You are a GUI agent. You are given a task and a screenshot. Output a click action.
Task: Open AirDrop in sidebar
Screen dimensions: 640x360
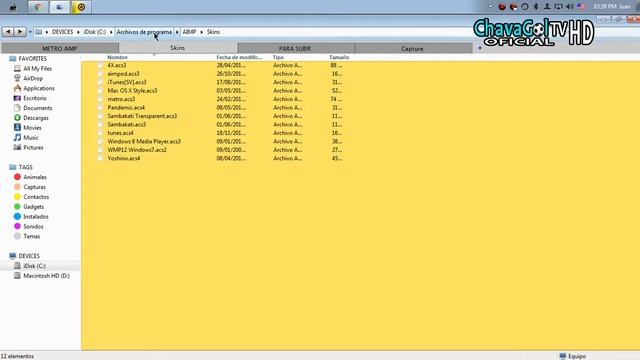33,78
